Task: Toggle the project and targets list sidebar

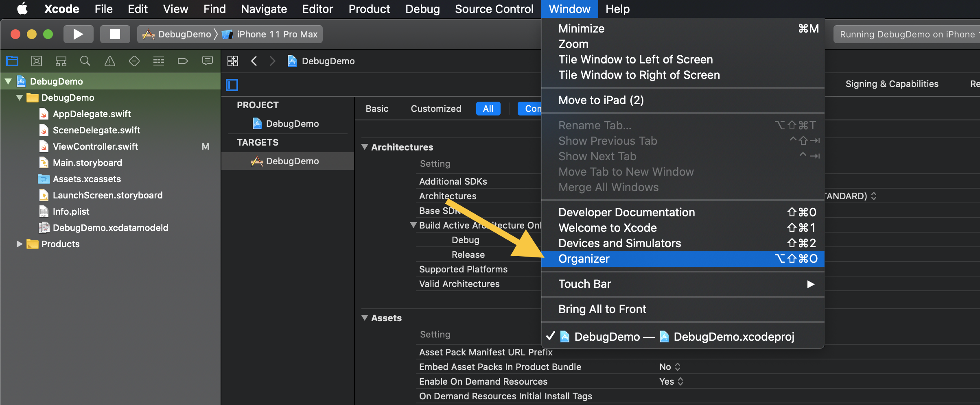Action: (x=232, y=85)
